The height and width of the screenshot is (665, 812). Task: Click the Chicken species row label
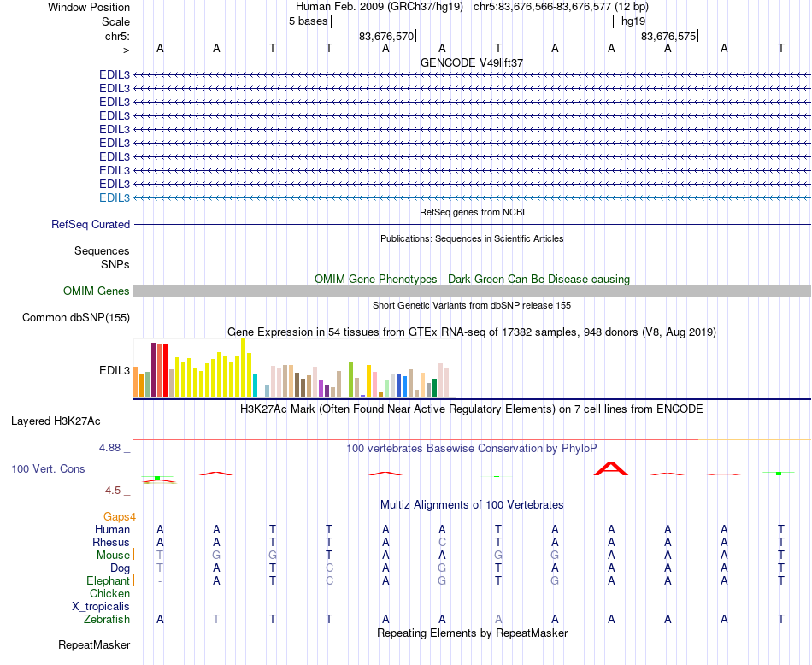(109, 593)
